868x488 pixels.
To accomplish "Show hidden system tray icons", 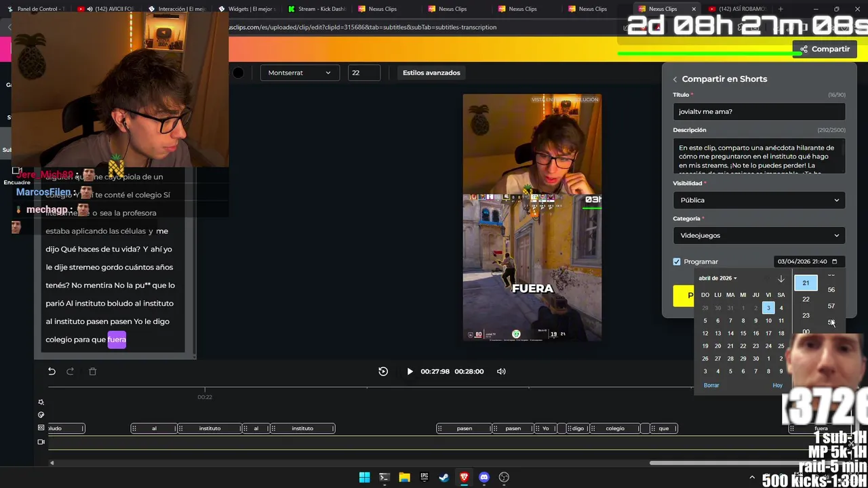I will coord(751,478).
